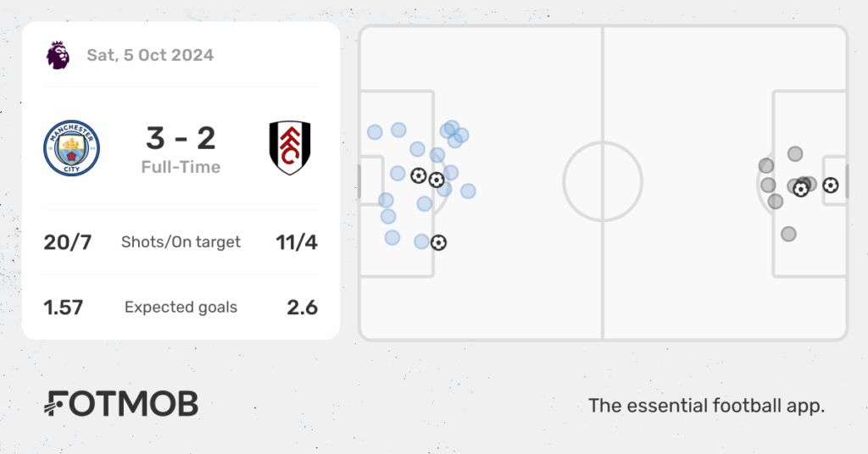Click the centre circle of the pitch
The height and width of the screenshot is (454, 868).
603,181
